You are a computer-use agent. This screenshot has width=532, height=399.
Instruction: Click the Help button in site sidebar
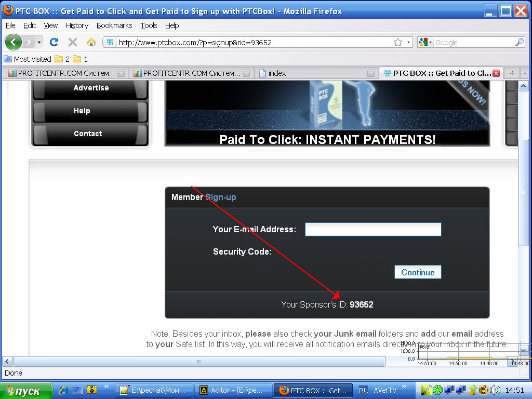90,111
